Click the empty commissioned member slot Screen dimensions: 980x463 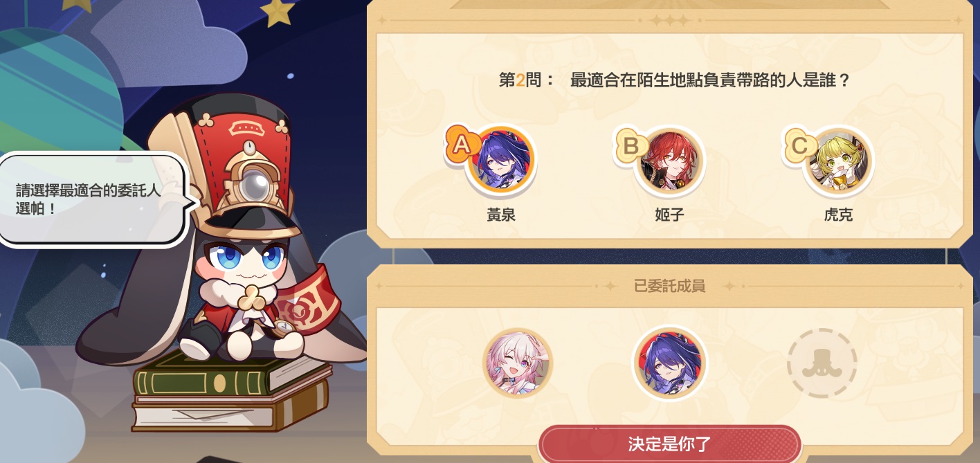pyautogui.click(x=822, y=363)
